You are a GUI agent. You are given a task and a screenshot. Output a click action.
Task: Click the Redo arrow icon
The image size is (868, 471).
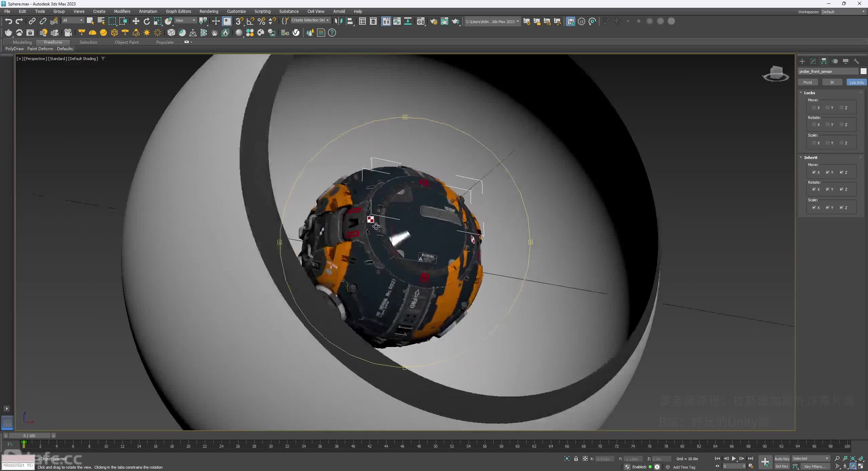(x=19, y=21)
